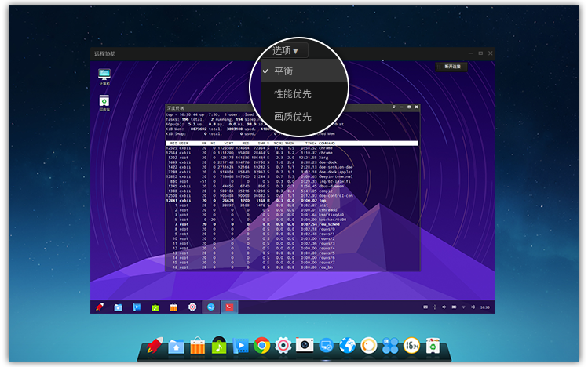The image size is (588, 367).
Task: Click the battery icon in remote tray
Action: [454, 307]
